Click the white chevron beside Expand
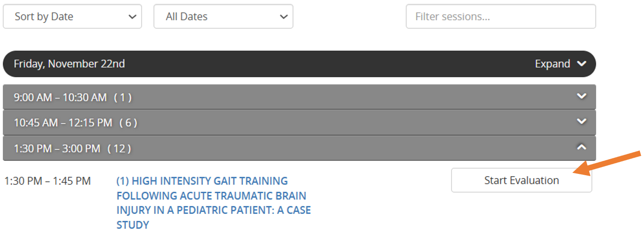The height and width of the screenshot is (235, 644). click(x=582, y=63)
